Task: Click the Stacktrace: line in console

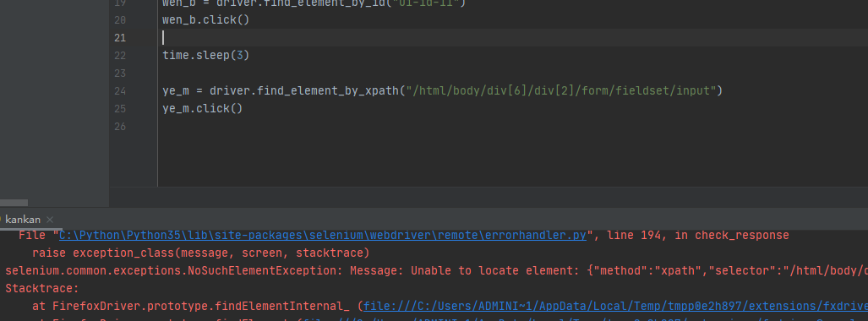Action: tap(42, 288)
